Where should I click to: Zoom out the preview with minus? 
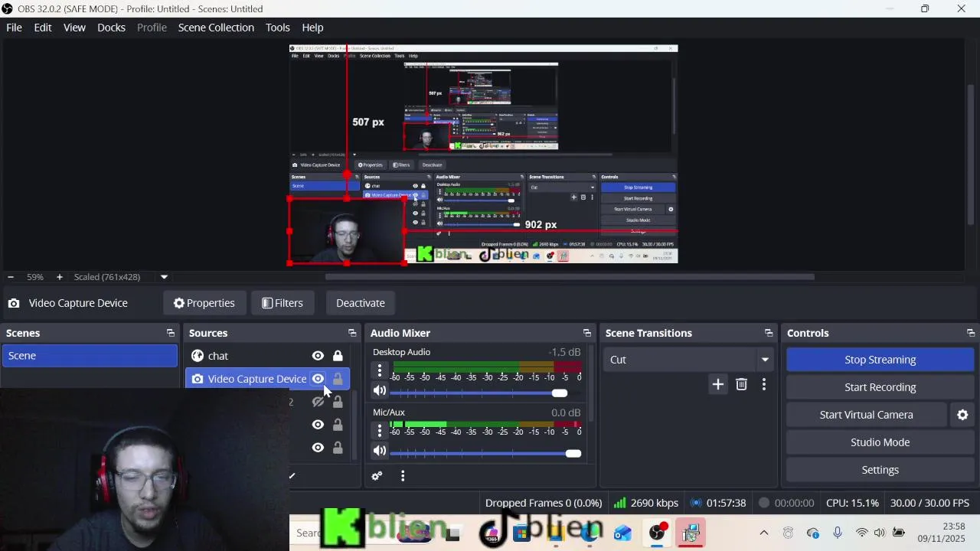(x=11, y=277)
